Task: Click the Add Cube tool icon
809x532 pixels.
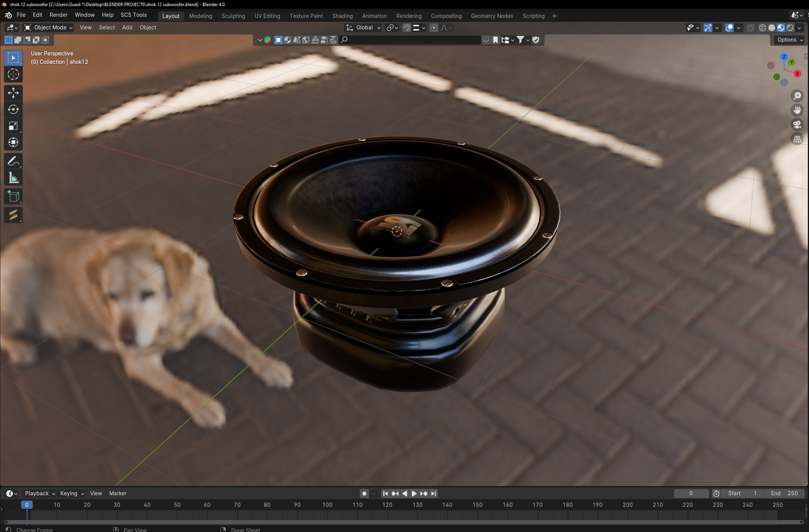Action: (13, 197)
